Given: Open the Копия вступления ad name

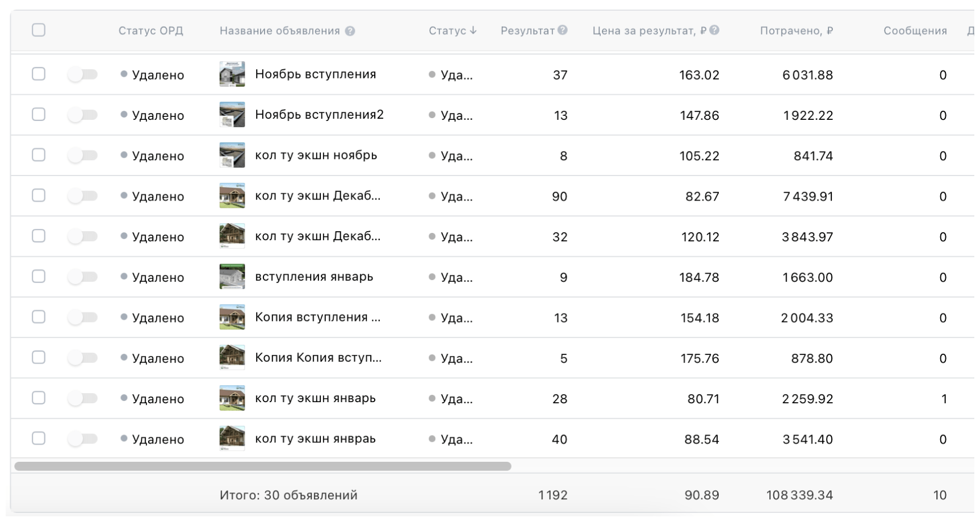Looking at the screenshot, I should [x=317, y=317].
